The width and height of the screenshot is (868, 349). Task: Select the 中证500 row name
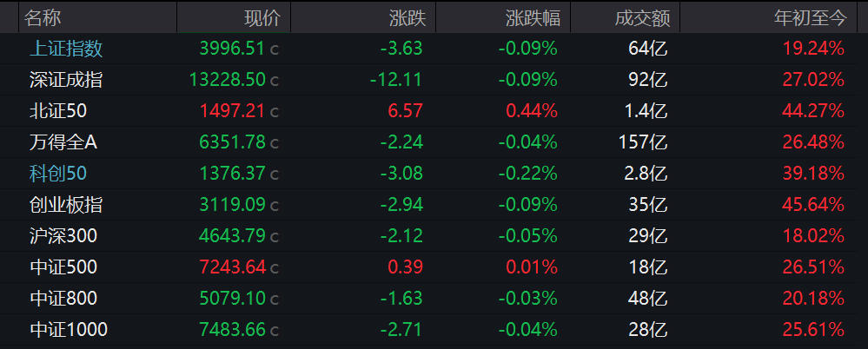[63, 267]
